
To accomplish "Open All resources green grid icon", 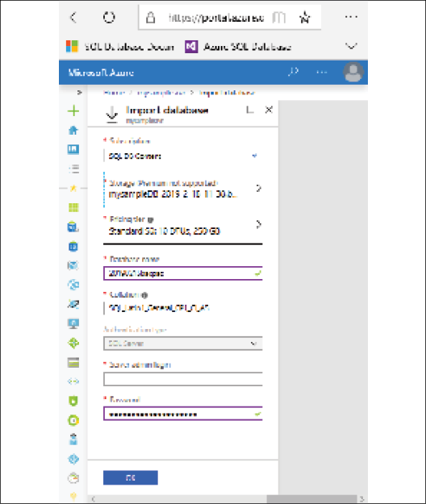I will pos(73,207).
